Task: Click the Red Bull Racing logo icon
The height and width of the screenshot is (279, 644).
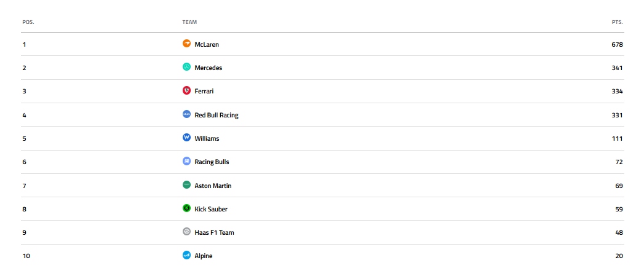Action: click(186, 115)
